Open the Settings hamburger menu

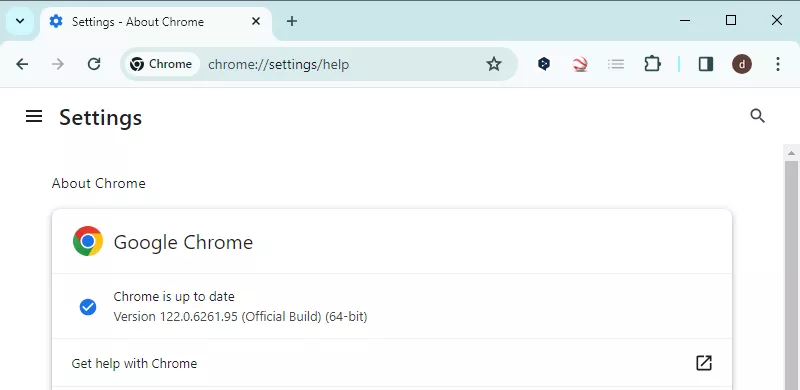coord(34,117)
